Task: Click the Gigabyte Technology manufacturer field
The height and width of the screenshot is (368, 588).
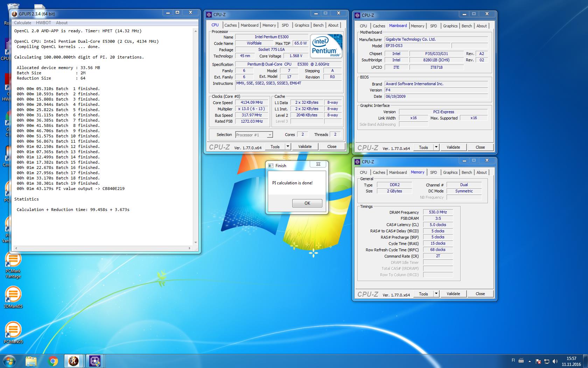Action: [436, 39]
